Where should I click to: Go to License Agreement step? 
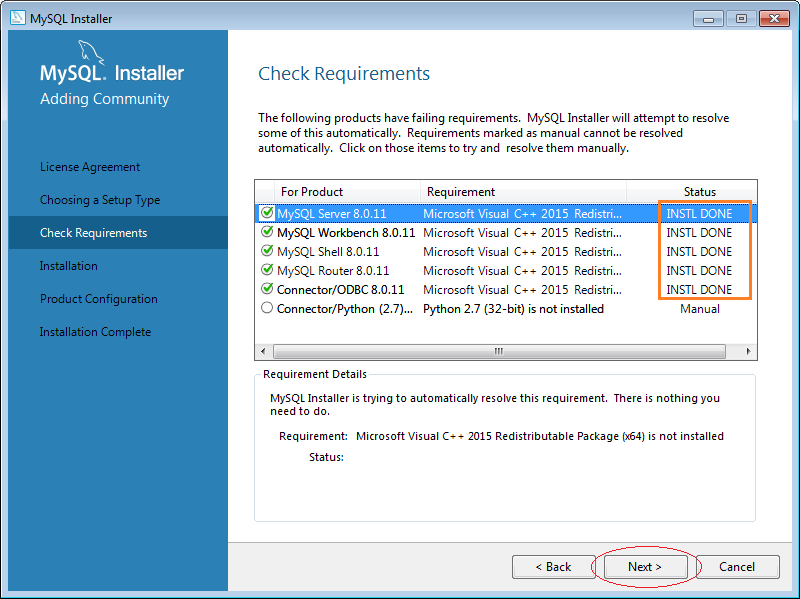90,167
